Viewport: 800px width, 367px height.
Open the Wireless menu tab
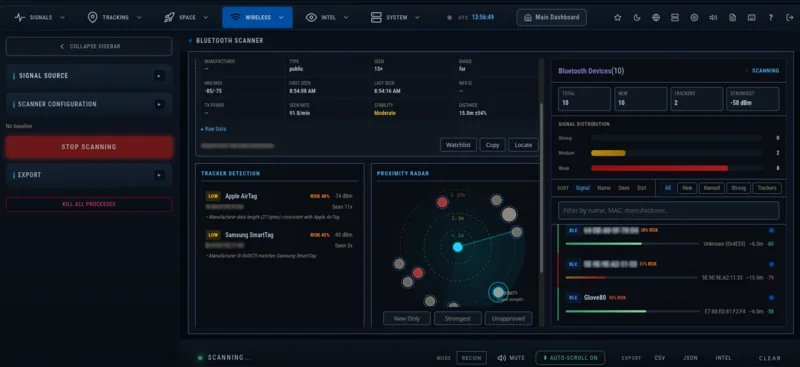click(257, 17)
